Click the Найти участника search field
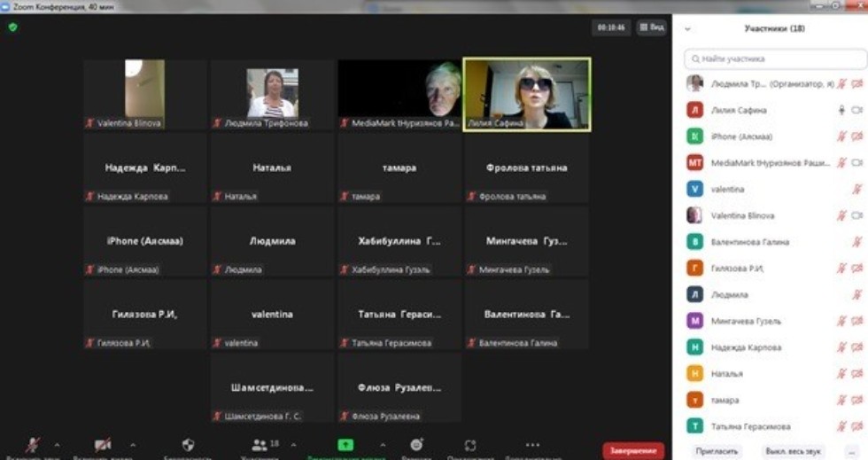The height and width of the screenshot is (460, 868). point(775,58)
